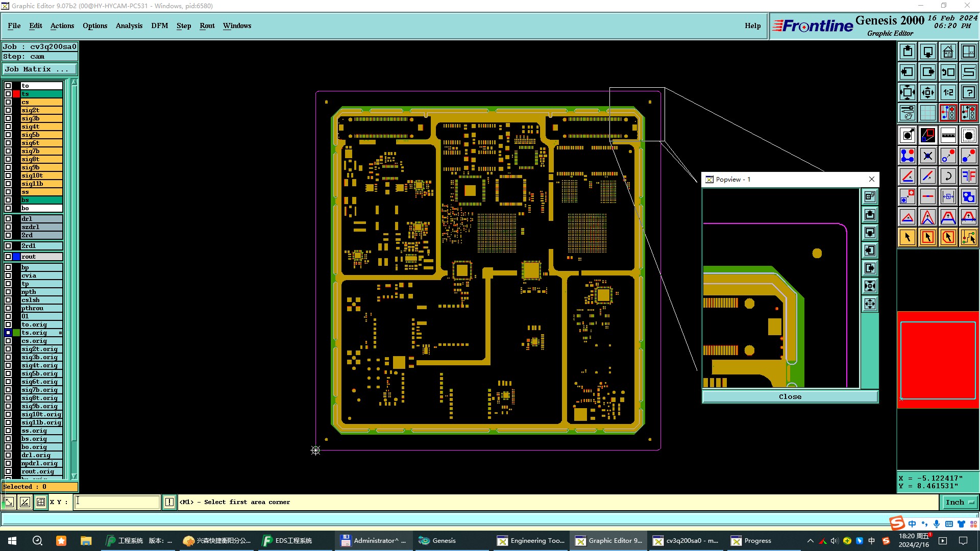Open the Analysis menu

[129, 26]
